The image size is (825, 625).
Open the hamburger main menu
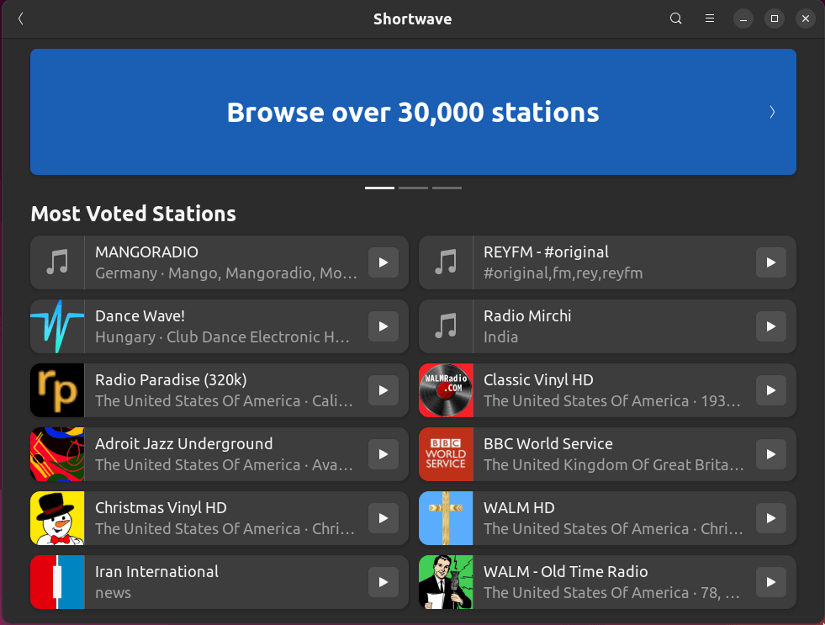coord(709,19)
